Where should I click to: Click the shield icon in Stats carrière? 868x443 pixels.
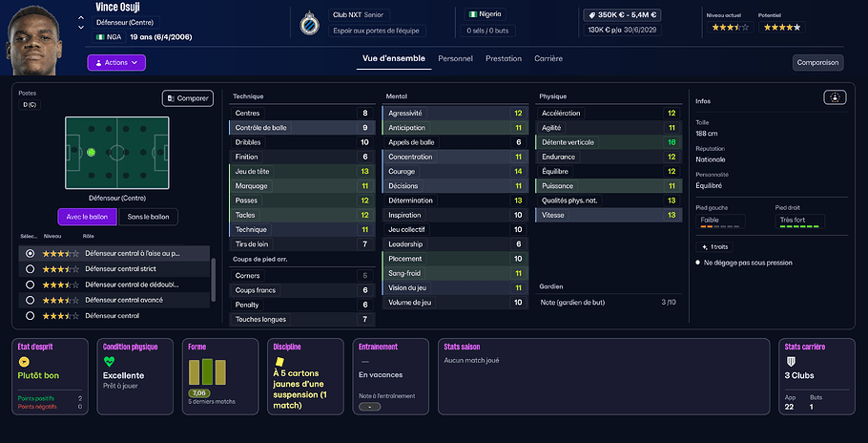[x=790, y=362]
